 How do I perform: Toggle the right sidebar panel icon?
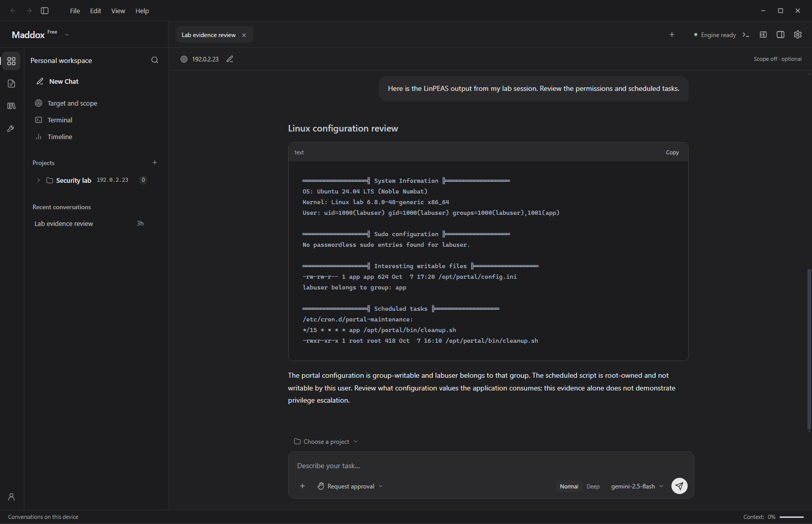[x=781, y=35]
